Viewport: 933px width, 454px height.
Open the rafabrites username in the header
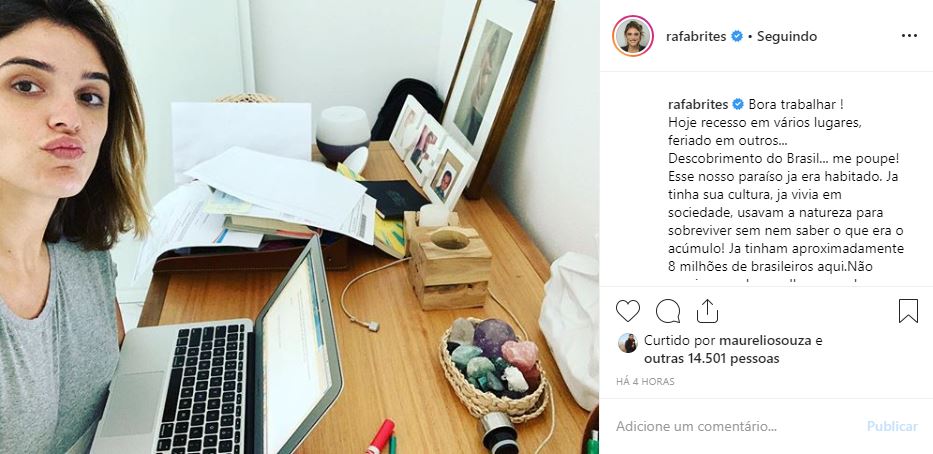(x=696, y=36)
